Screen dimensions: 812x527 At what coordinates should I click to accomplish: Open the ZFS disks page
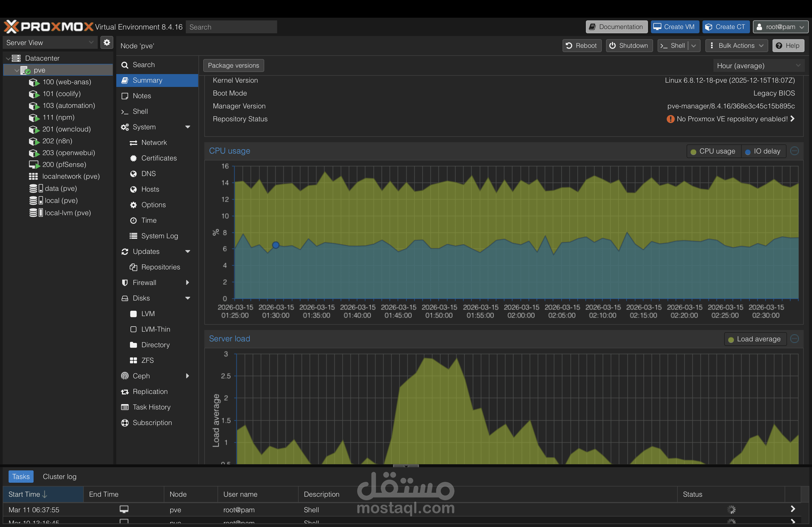click(x=147, y=360)
